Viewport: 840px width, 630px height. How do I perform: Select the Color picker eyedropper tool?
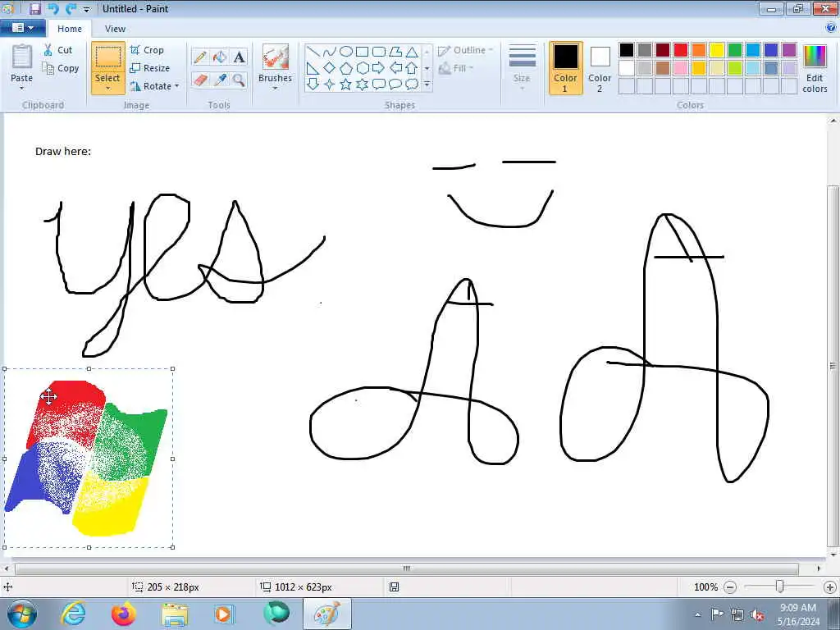pos(220,80)
